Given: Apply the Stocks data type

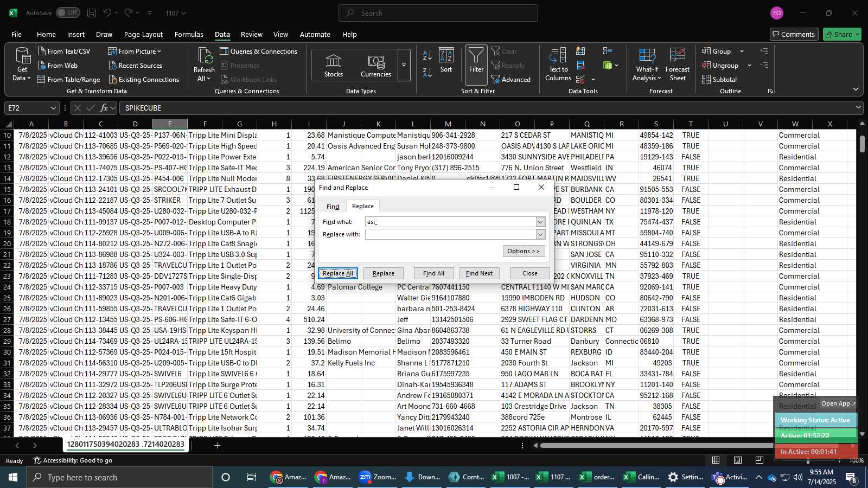Looking at the screenshot, I should point(333,65).
